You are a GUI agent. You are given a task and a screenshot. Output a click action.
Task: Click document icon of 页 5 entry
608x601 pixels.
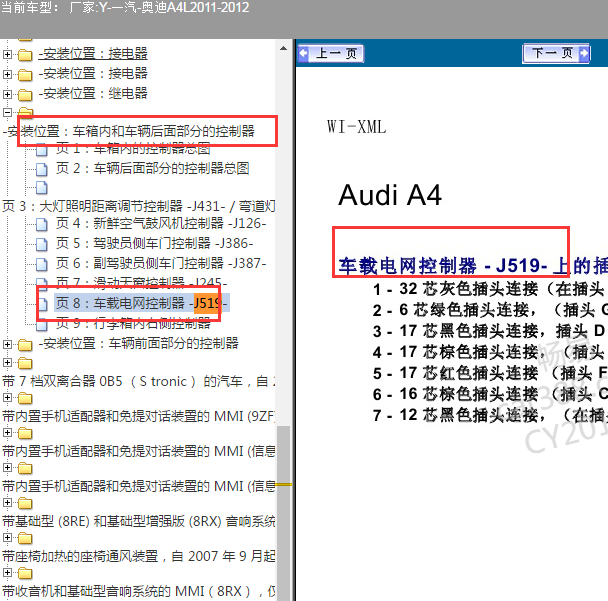coord(41,244)
